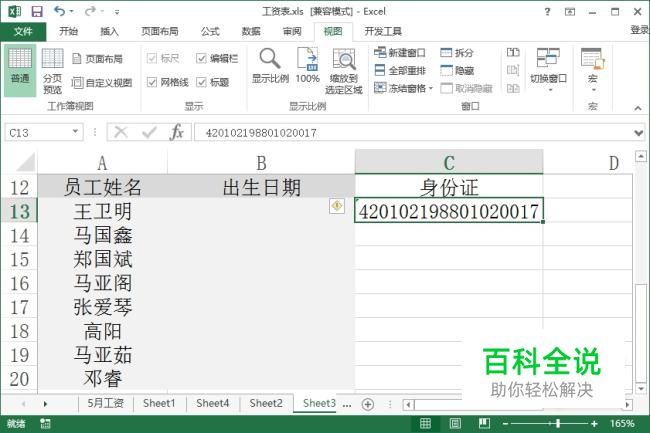This screenshot has height=433, width=650.
Task: Zoom in with plus button
Action: [x=594, y=423]
